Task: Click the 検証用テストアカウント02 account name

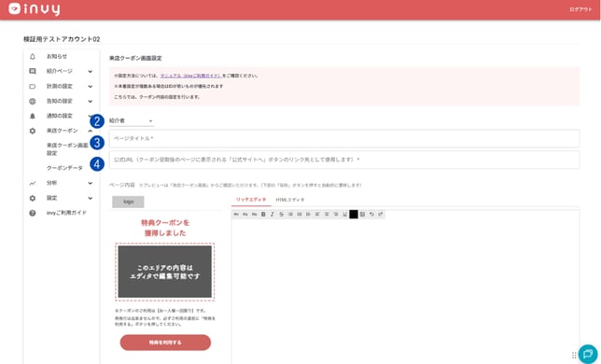Action: click(x=62, y=39)
